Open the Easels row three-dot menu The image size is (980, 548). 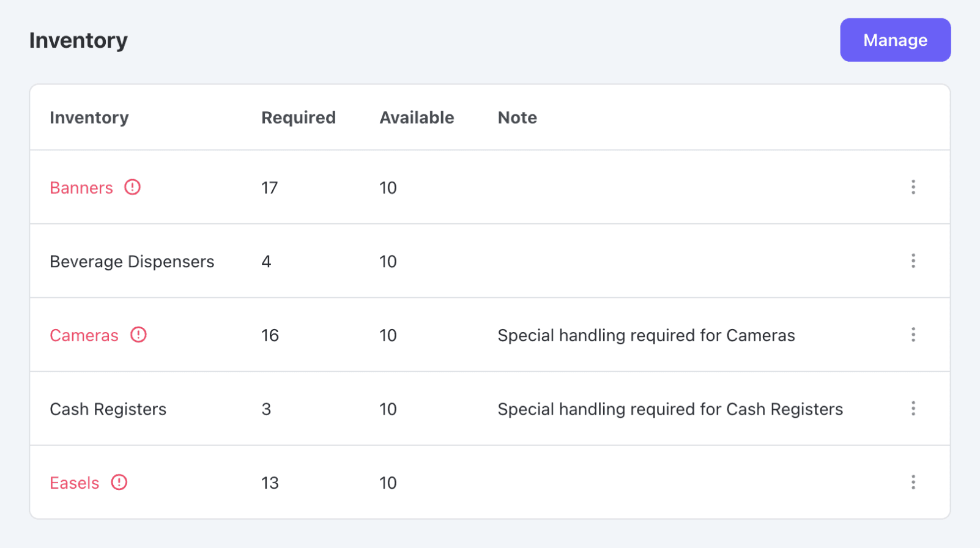pyautogui.click(x=913, y=483)
